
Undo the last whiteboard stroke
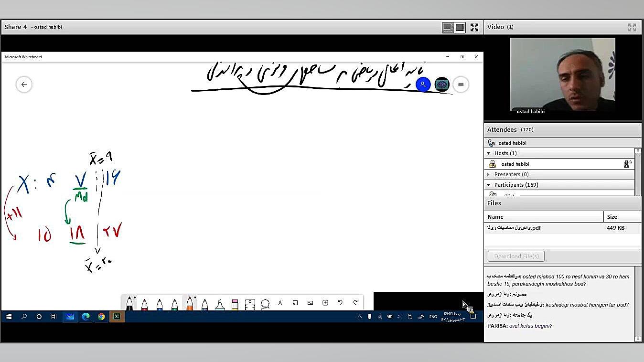(x=340, y=303)
